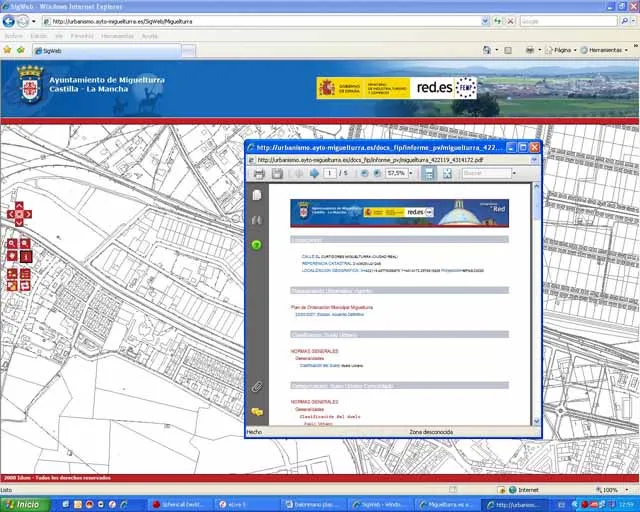Click the PDF page number field
The height and width of the screenshot is (512, 640).
[330, 173]
